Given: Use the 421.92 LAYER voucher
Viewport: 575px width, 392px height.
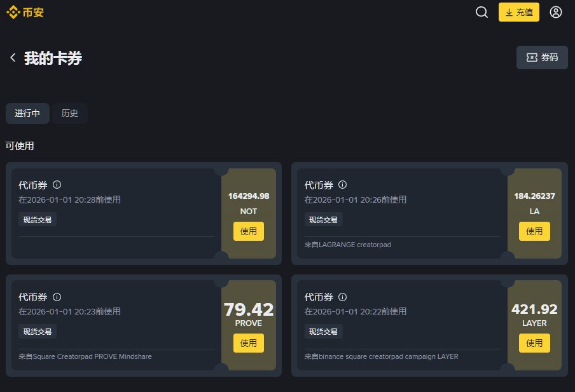Looking at the screenshot, I should (534, 343).
